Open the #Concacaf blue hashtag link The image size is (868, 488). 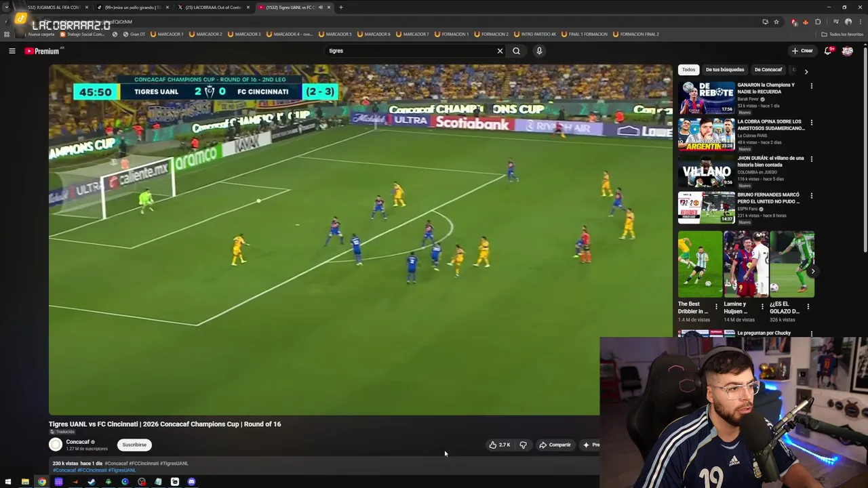pos(64,470)
